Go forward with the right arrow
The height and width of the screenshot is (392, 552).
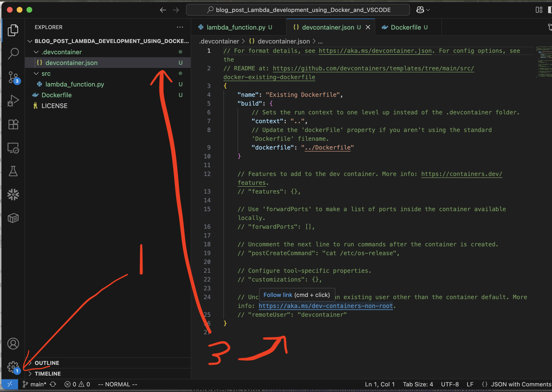[x=176, y=10]
